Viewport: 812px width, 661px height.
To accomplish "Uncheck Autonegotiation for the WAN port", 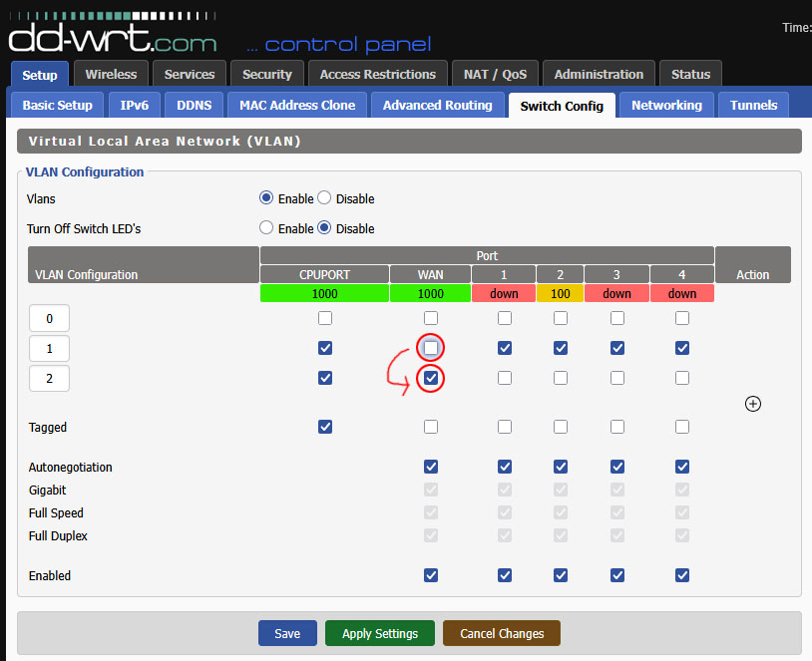I will (430, 466).
